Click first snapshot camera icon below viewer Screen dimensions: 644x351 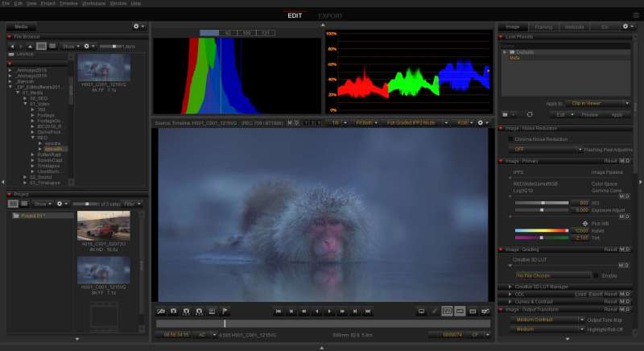point(174,312)
